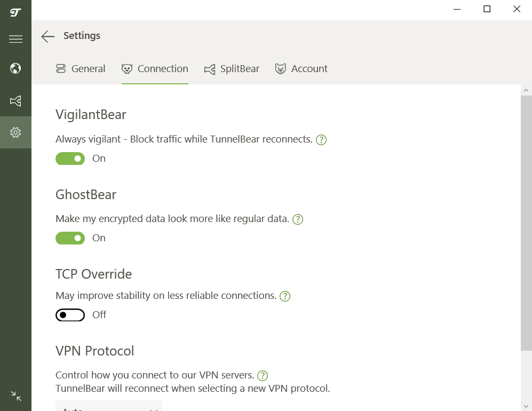Click the scrollbar down arrow
This screenshot has width=532, height=411.
526,406
